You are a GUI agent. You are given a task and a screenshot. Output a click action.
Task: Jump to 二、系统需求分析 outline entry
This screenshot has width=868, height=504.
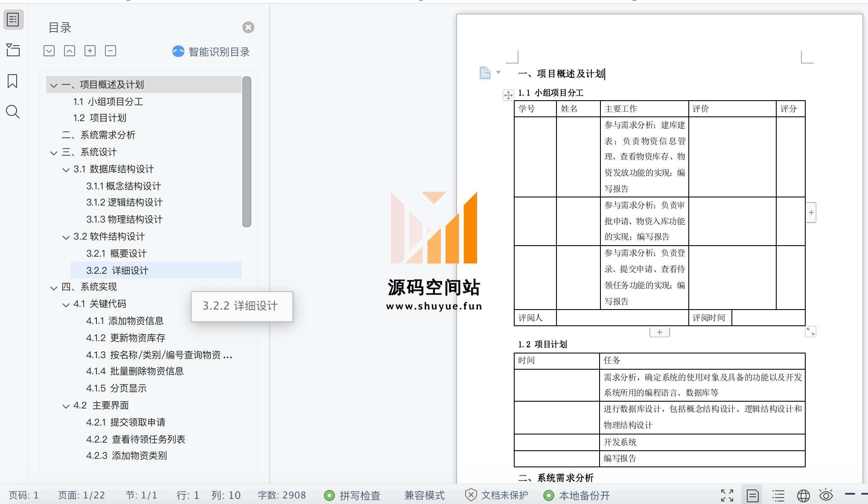coord(99,135)
